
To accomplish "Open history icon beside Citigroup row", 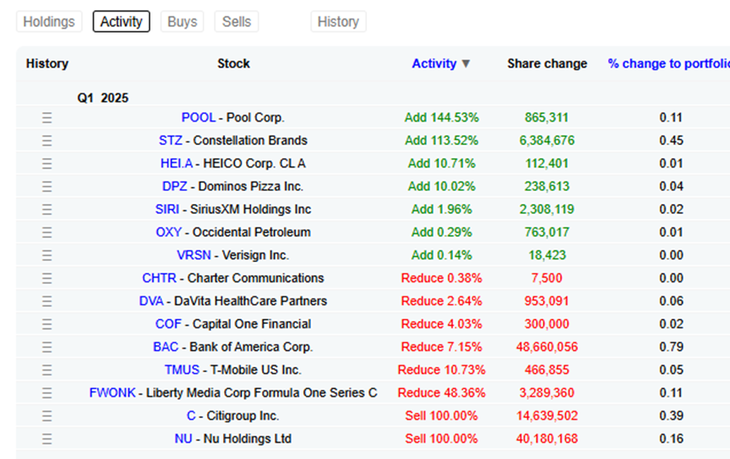I will pos(46,416).
